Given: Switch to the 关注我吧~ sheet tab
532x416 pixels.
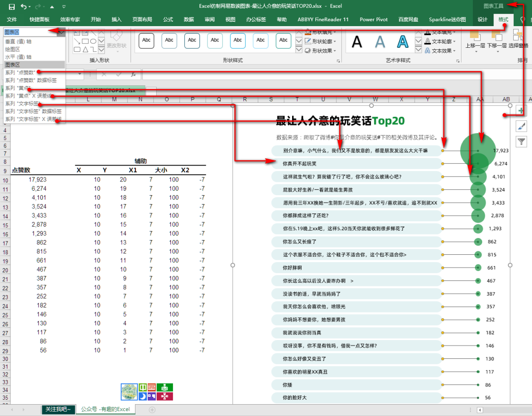Looking at the screenshot, I should pos(58,409).
